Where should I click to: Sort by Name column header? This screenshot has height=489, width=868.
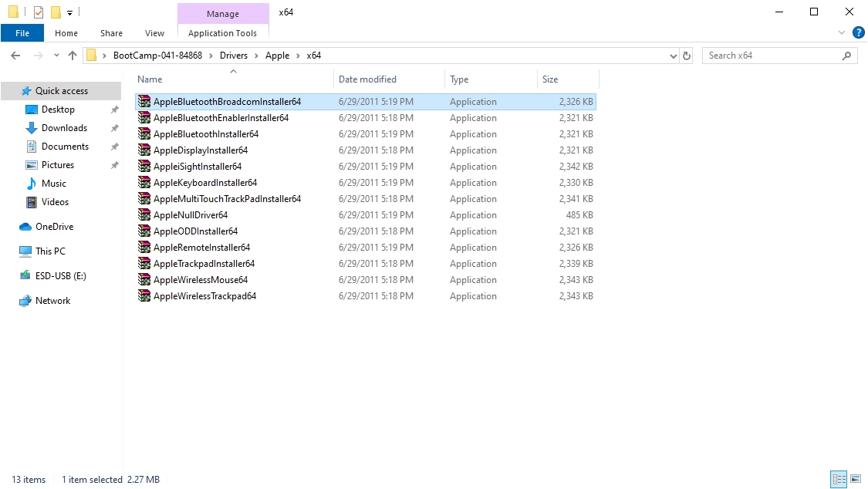coord(234,79)
